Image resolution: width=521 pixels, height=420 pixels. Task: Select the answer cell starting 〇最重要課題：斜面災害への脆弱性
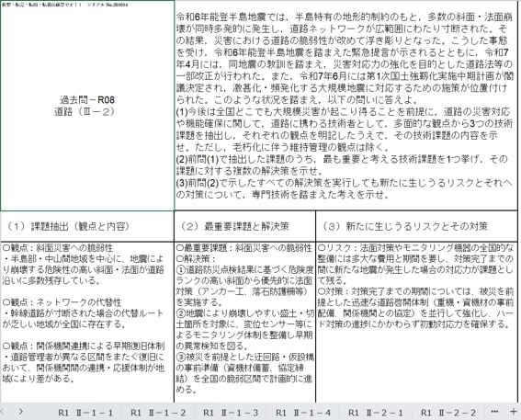tap(245, 323)
